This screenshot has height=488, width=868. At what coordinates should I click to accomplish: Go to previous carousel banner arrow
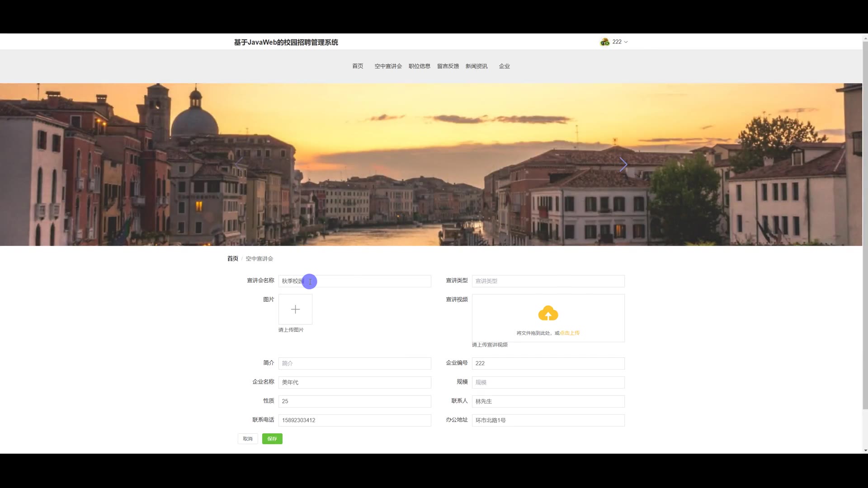(239, 164)
